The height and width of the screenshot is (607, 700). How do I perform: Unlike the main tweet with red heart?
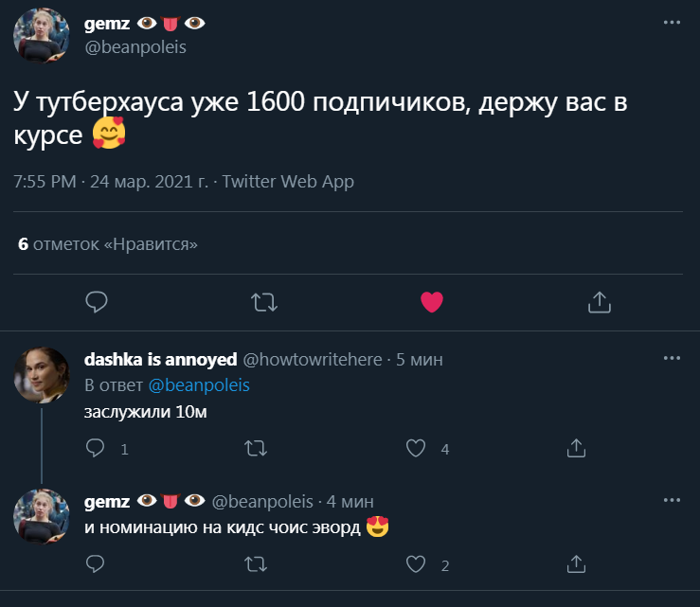[x=432, y=302]
